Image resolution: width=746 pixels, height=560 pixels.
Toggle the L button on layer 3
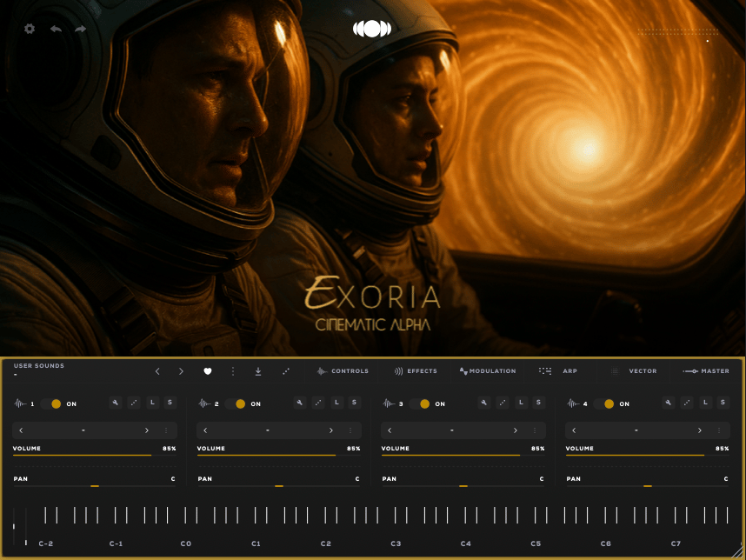click(521, 403)
